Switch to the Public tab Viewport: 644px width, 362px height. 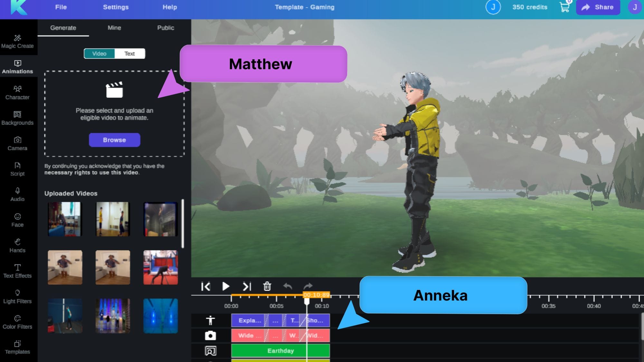166,27
